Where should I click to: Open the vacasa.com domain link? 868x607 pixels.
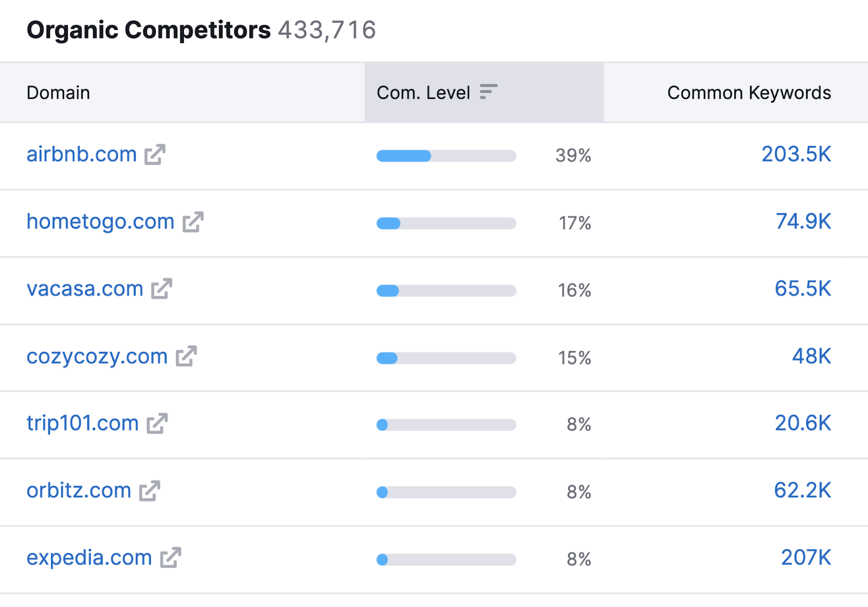pyautogui.click(x=85, y=289)
